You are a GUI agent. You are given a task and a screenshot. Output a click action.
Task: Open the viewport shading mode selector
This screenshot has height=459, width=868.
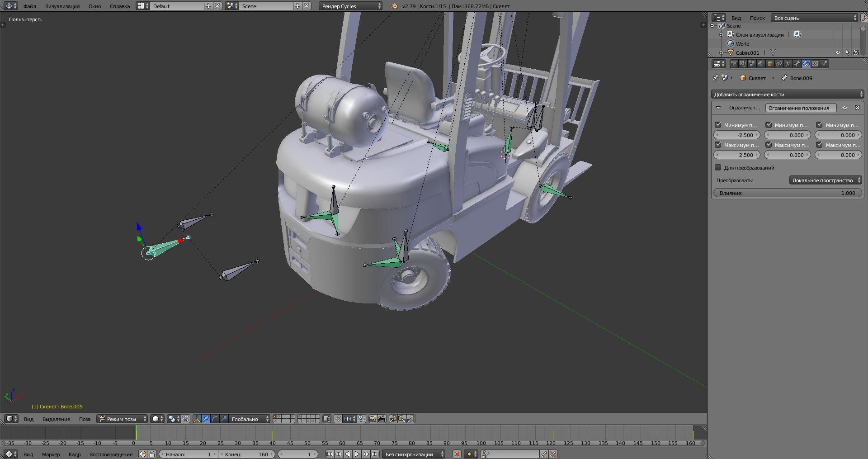(x=157, y=419)
